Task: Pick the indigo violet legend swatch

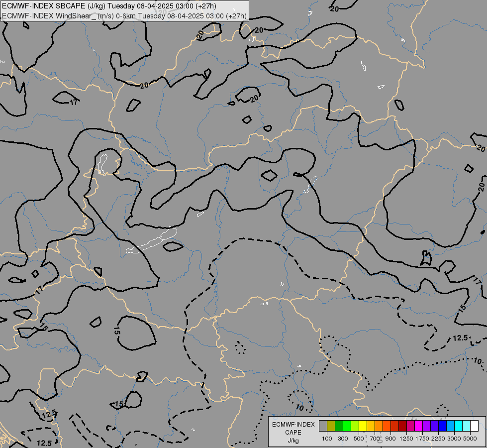Action: coord(434,426)
